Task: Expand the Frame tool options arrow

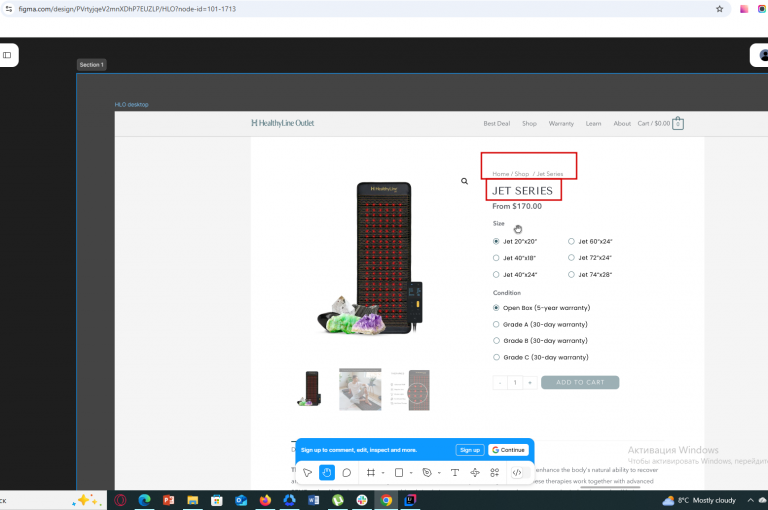Action: pyautogui.click(x=383, y=473)
